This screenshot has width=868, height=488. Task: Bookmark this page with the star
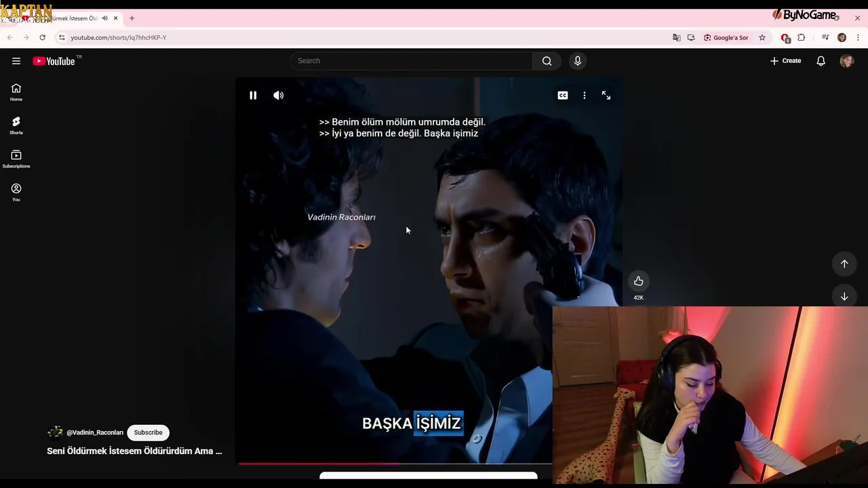coord(762,38)
